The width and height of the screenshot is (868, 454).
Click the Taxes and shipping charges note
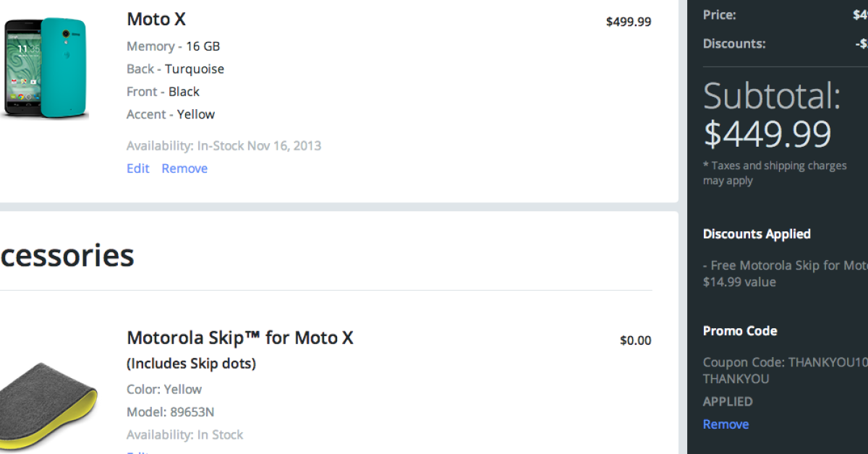click(x=774, y=173)
